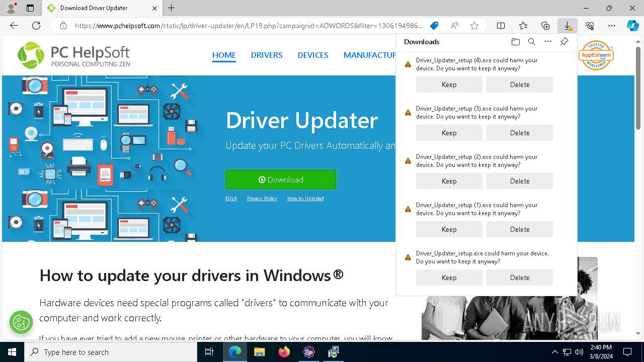Click the shopping tag icon in address bar
Viewport: 644px width, 362px height.
pos(434,26)
